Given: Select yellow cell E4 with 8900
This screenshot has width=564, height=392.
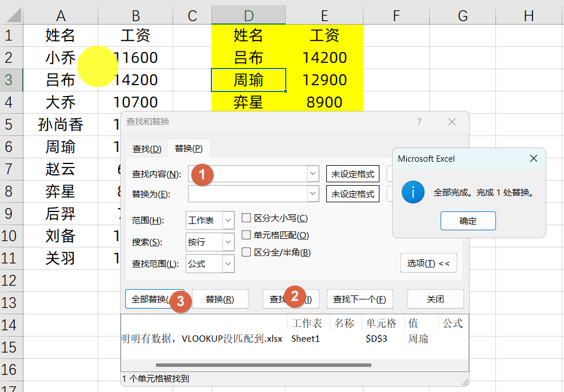Looking at the screenshot, I should coord(325,102).
